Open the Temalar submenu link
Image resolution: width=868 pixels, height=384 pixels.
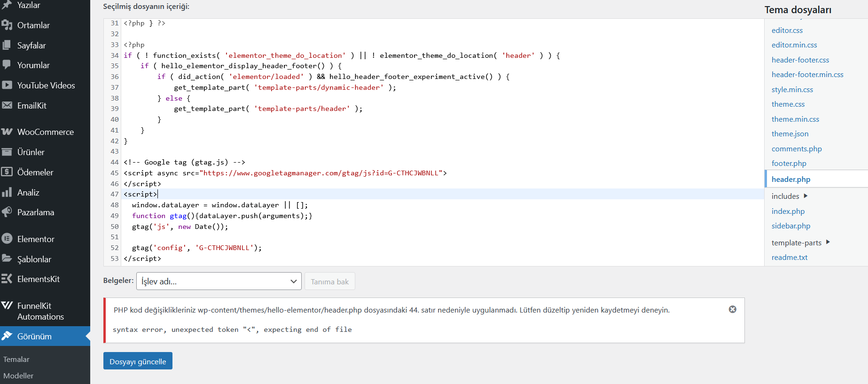click(16, 359)
